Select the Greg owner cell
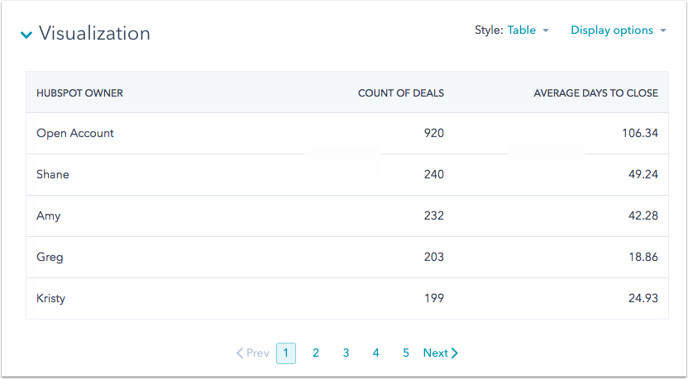This screenshot has width=688, height=379. coord(50,257)
